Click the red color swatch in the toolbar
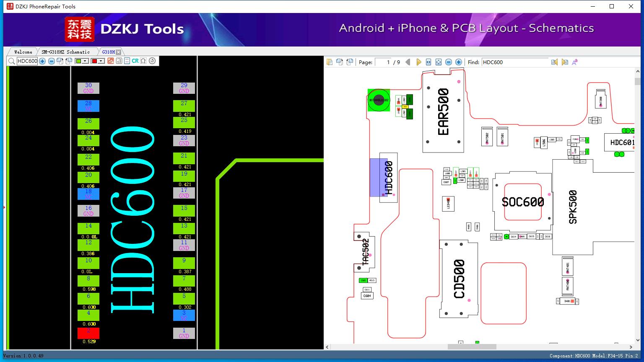Image resolution: width=644 pixels, height=362 pixels. click(x=94, y=61)
